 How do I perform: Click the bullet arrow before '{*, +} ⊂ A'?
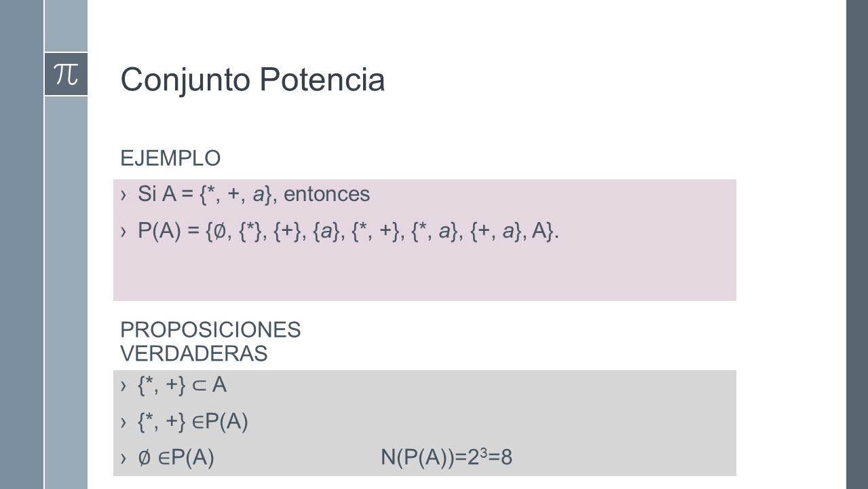(124, 386)
